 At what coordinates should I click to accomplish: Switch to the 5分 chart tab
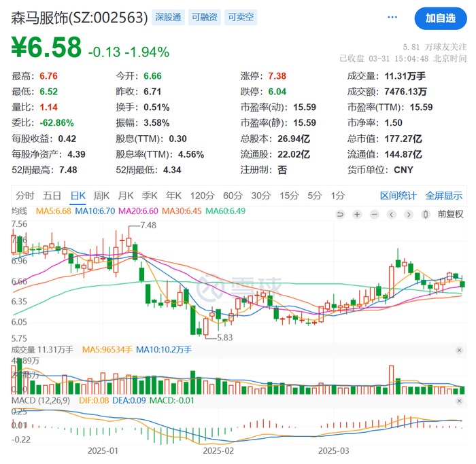coord(314,196)
